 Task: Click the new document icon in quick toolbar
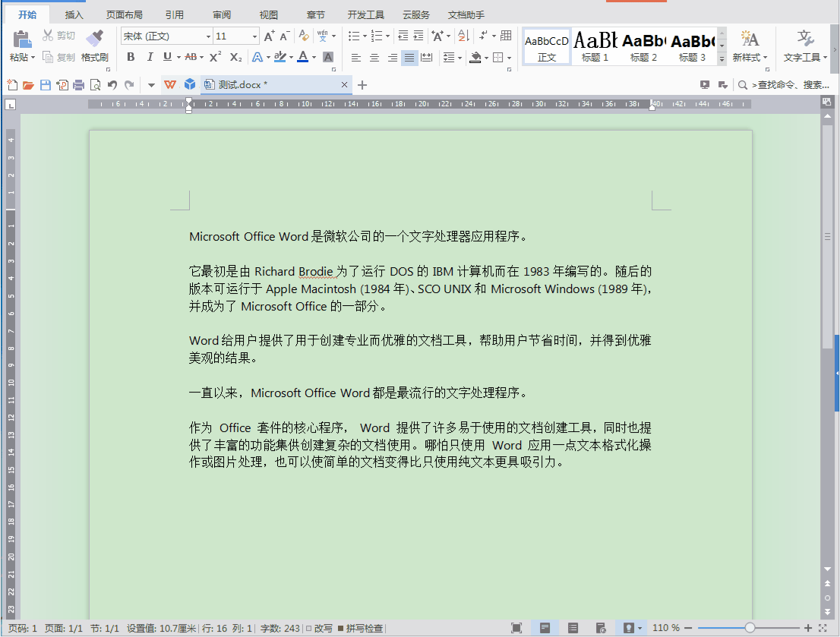click(12, 84)
